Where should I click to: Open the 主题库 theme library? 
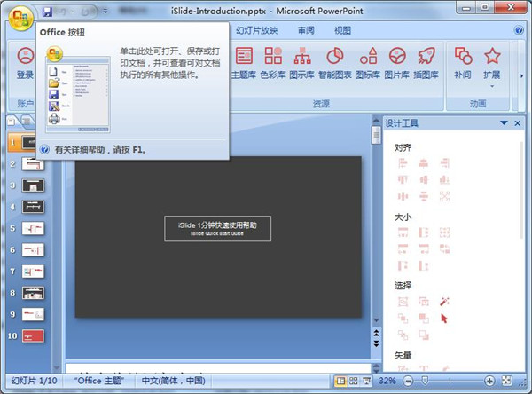coord(244,63)
